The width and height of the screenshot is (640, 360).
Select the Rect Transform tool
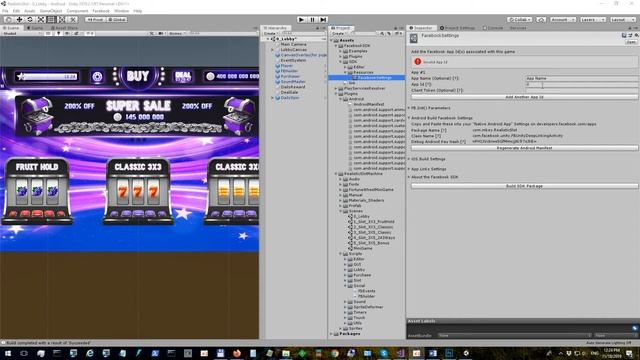coord(51,19)
